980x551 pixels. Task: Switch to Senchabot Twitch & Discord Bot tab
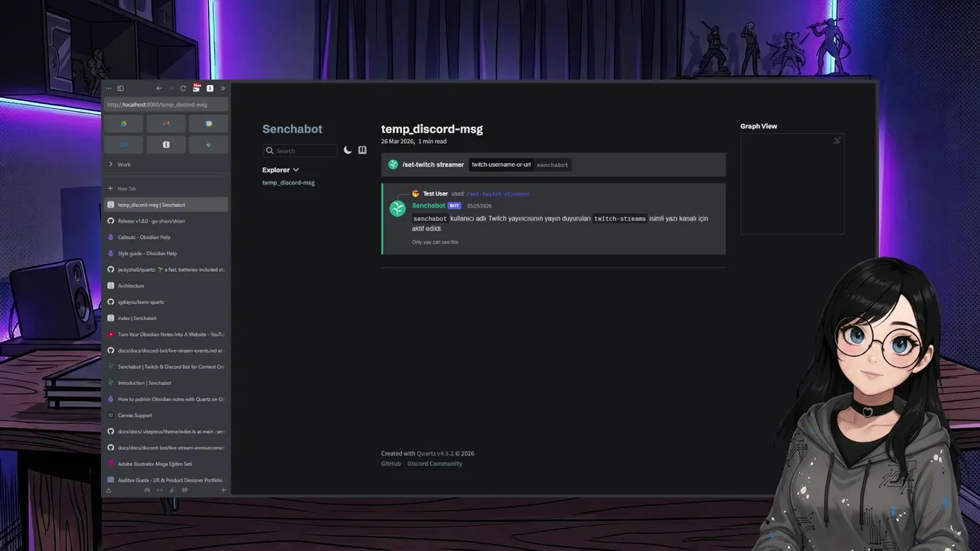coord(166,367)
